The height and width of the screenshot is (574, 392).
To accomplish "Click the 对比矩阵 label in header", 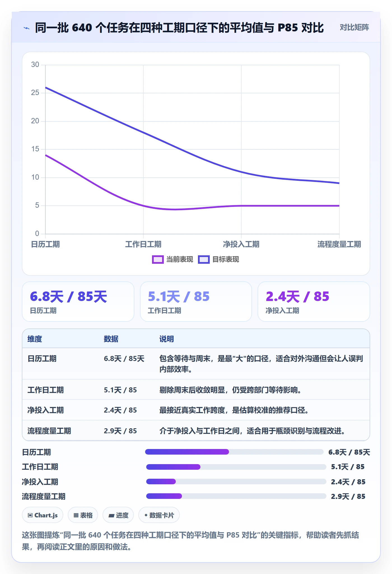I will 354,27.
